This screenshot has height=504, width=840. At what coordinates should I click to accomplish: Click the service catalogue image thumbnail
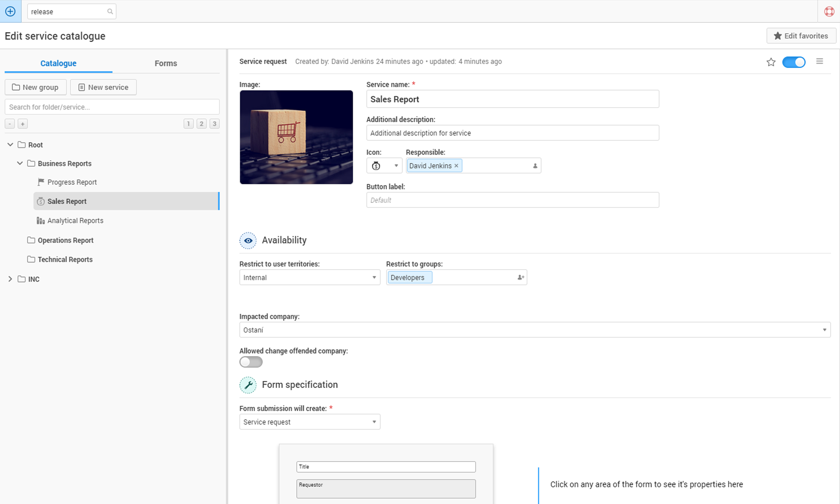pyautogui.click(x=297, y=138)
